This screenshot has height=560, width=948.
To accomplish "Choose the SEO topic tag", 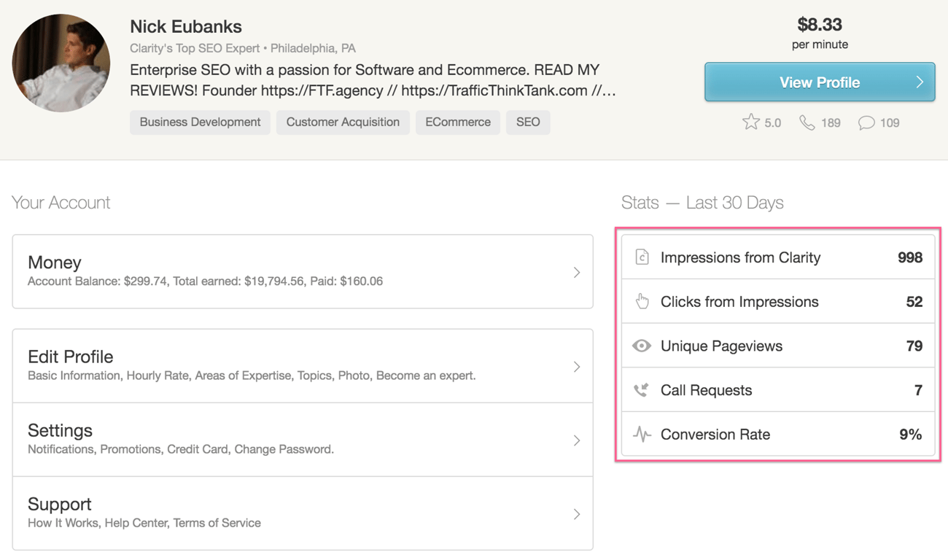I will click(528, 122).
